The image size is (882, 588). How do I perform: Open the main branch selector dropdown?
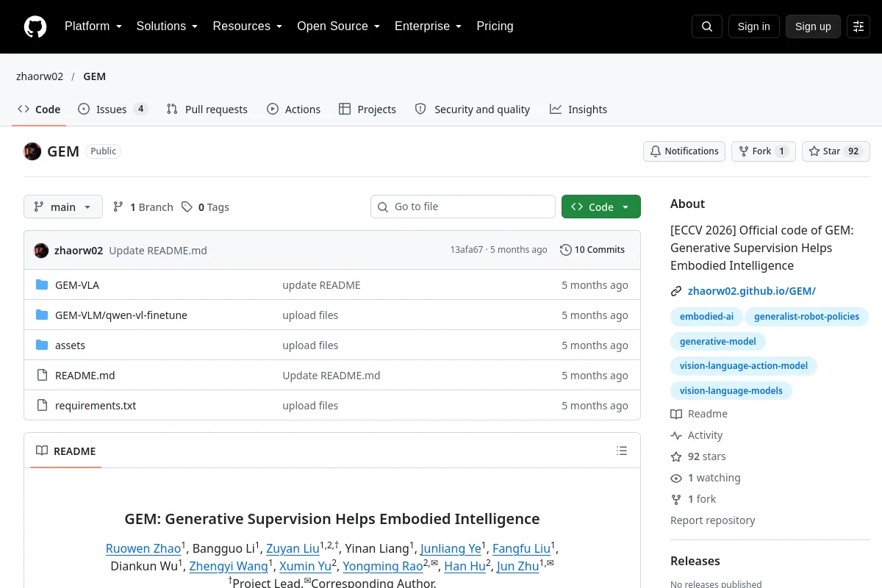point(63,207)
